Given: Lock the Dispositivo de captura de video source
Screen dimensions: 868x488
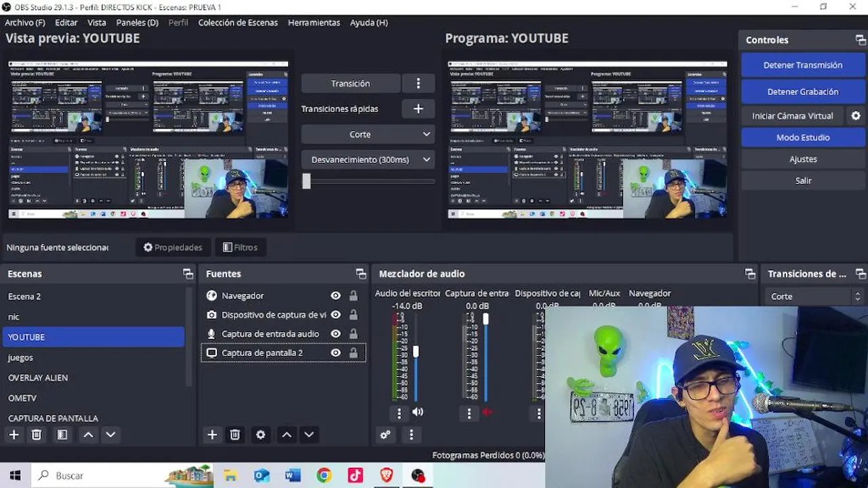Looking at the screenshot, I should (353, 314).
